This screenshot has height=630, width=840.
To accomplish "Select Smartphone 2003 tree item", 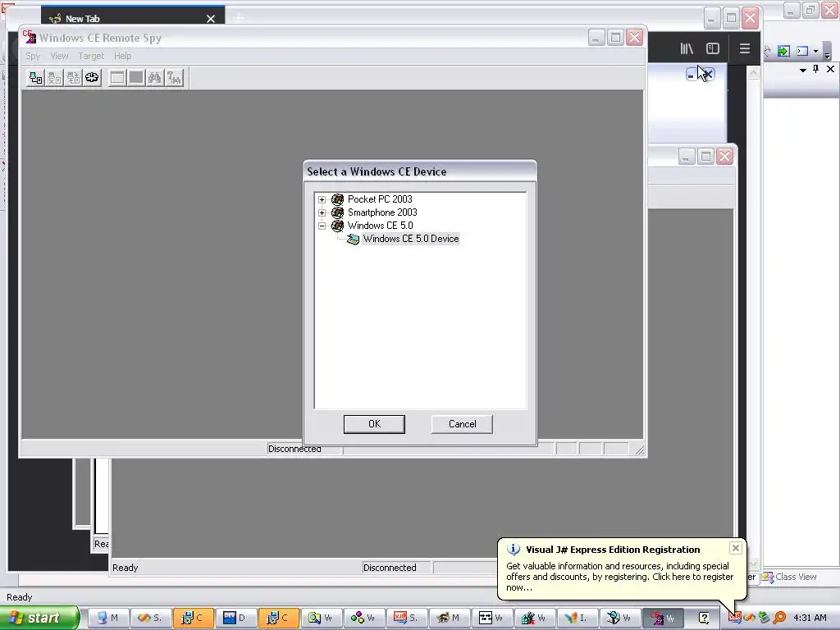I will pos(382,212).
